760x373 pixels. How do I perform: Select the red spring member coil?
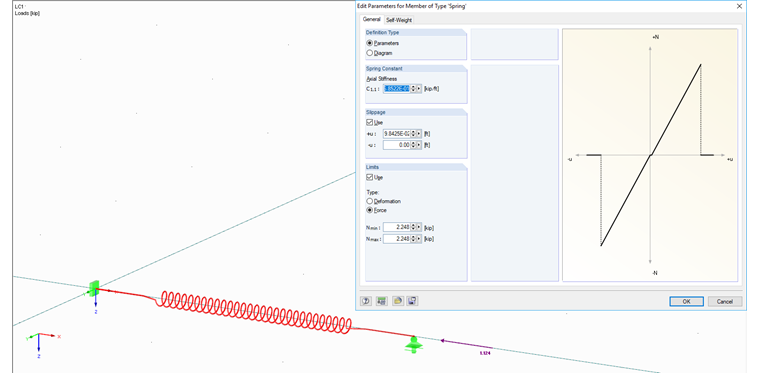coord(256,313)
